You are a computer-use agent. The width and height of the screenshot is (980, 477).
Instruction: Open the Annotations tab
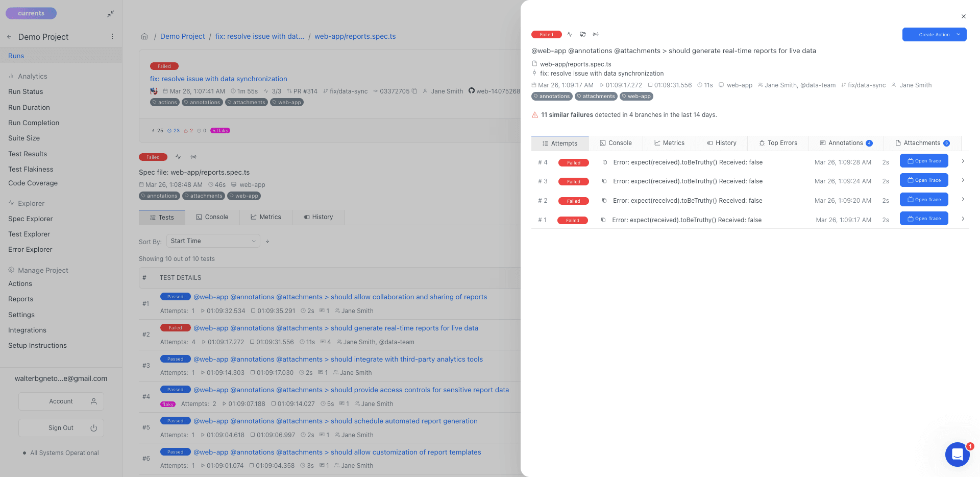[846, 143]
